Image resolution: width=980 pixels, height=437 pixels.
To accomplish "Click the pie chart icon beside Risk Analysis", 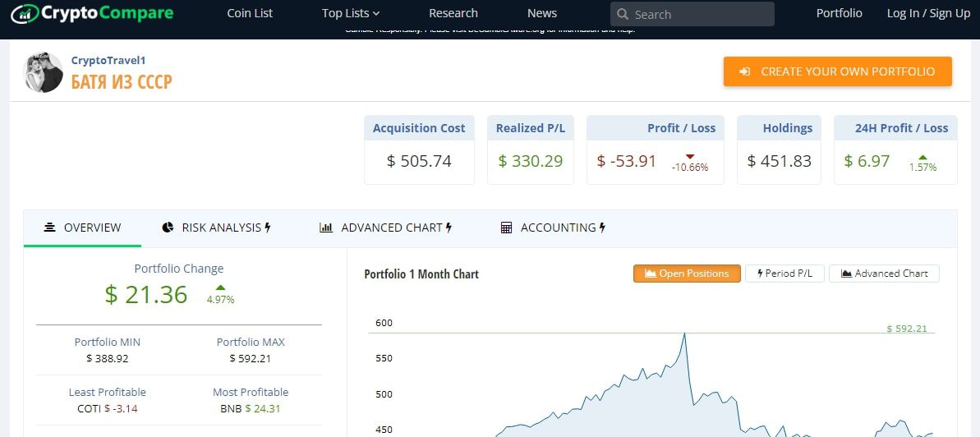I will click(168, 228).
